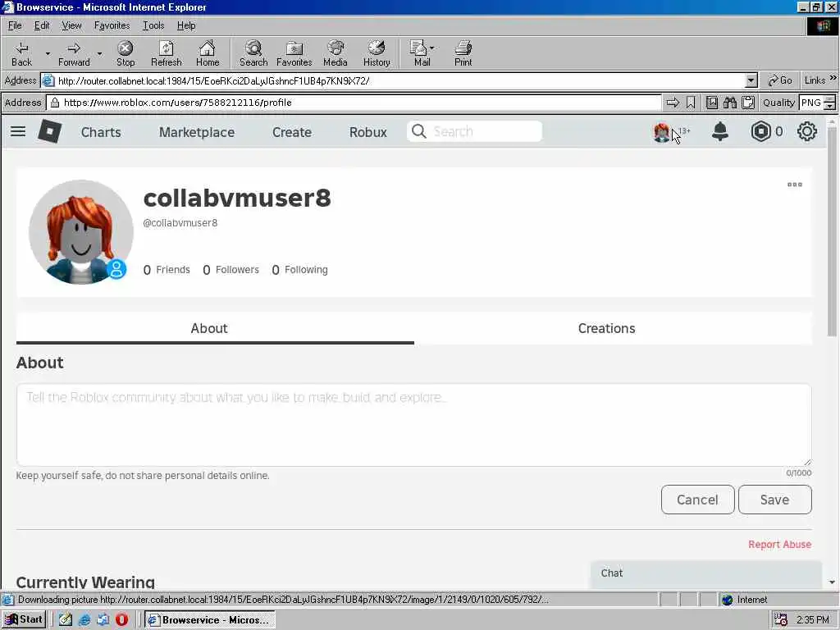840x630 pixels.
Task: Go to Home via toolbar icon
Action: pyautogui.click(x=208, y=53)
